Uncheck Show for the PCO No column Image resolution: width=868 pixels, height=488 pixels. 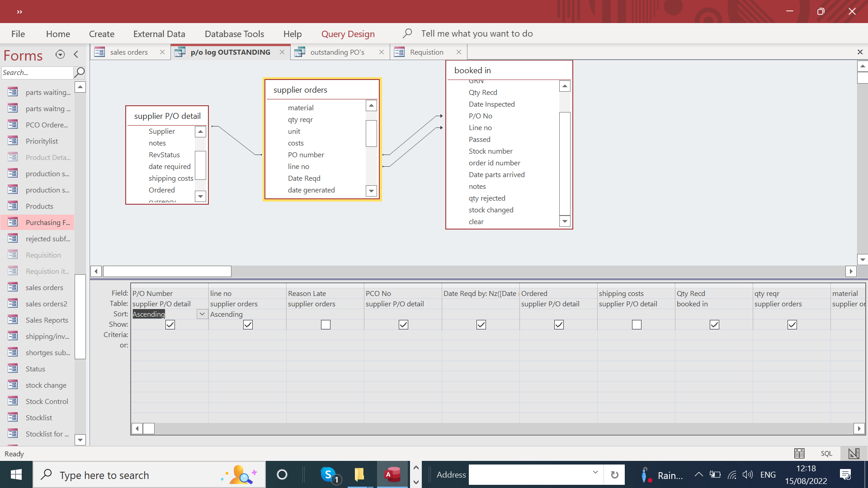point(403,324)
